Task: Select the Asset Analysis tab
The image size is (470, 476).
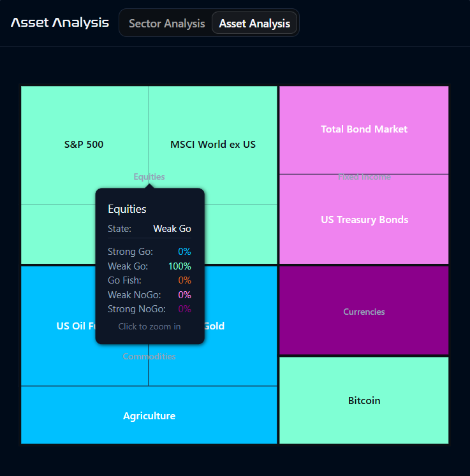Action: pyautogui.click(x=254, y=24)
